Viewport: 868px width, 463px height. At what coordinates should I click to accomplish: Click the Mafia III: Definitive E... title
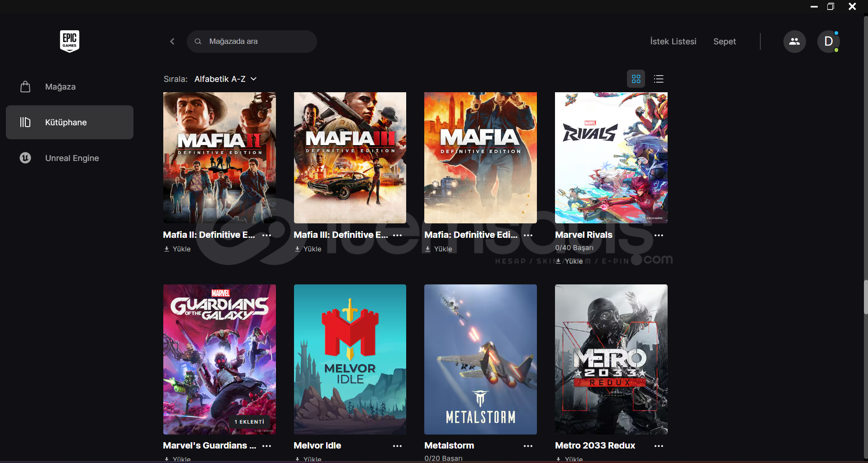[x=341, y=235]
